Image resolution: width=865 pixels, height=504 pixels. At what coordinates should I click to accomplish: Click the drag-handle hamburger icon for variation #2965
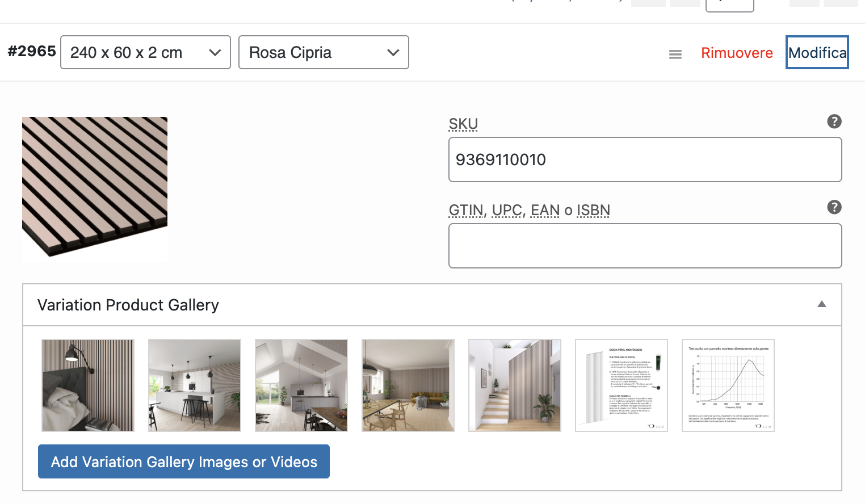[675, 54]
